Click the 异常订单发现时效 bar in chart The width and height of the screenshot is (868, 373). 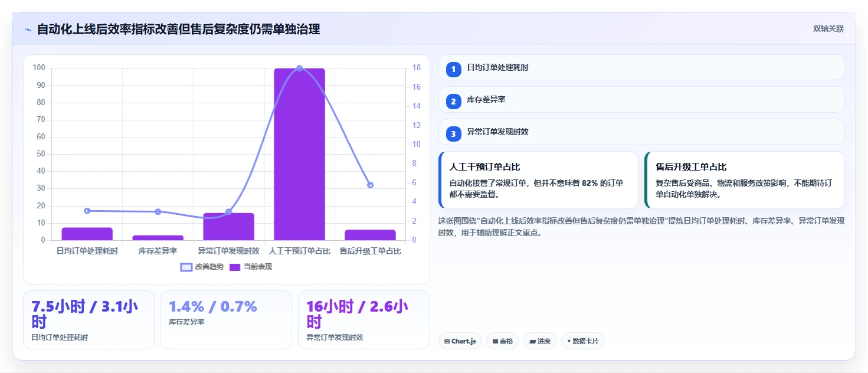click(x=228, y=227)
